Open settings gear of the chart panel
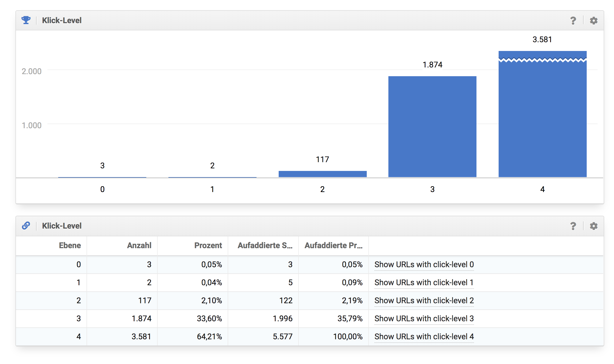This screenshot has height=364, width=614. [x=594, y=21]
